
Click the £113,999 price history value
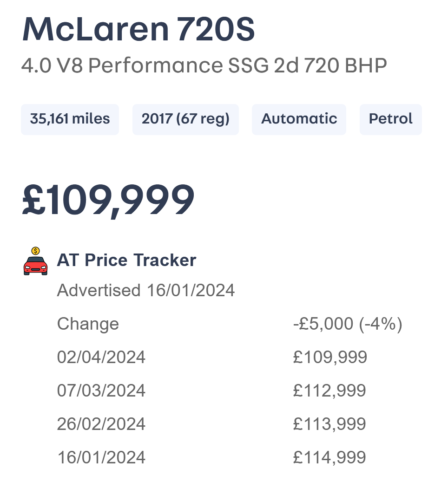(x=329, y=424)
